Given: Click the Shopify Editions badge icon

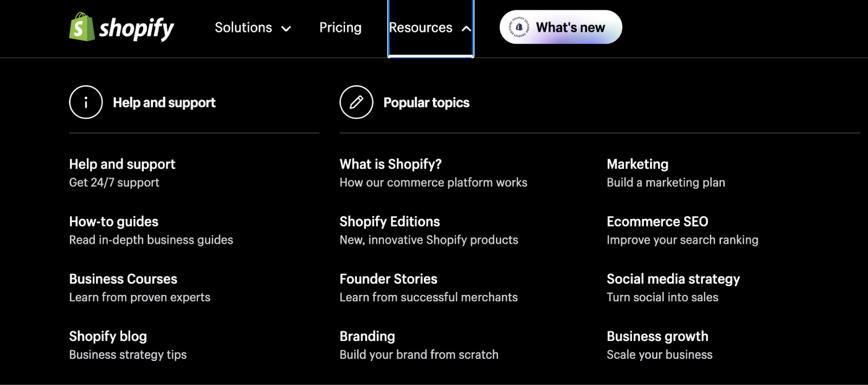Looking at the screenshot, I should pos(519,27).
